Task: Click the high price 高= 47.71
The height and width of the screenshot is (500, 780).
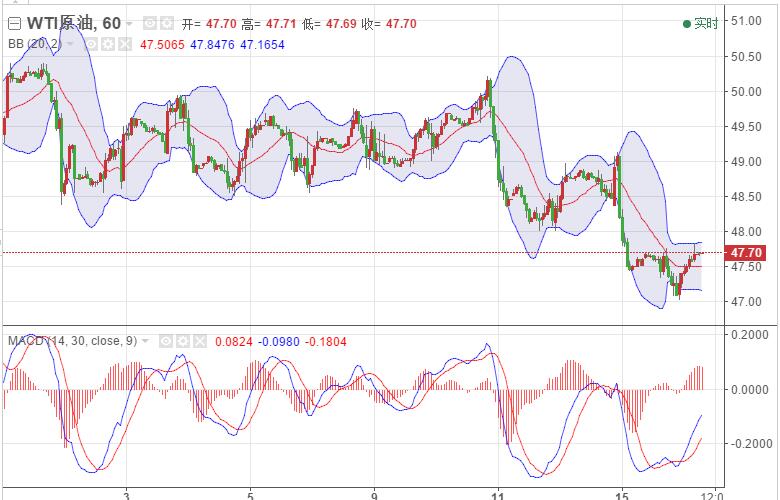Action: pyautogui.click(x=269, y=24)
